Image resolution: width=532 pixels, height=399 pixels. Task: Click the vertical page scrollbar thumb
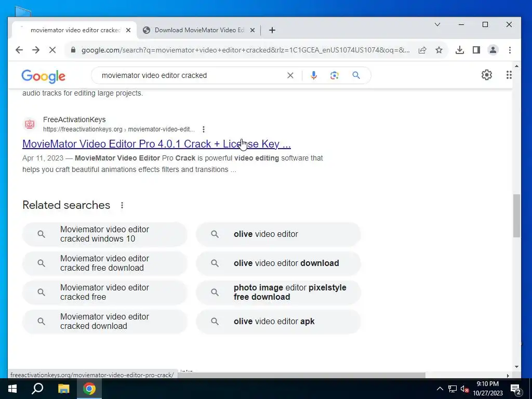coord(516,216)
